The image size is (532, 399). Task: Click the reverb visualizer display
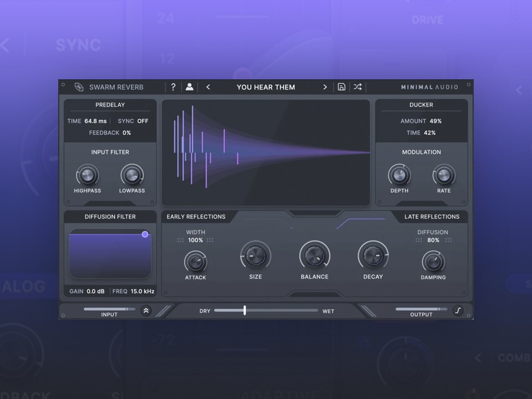click(265, 153)
